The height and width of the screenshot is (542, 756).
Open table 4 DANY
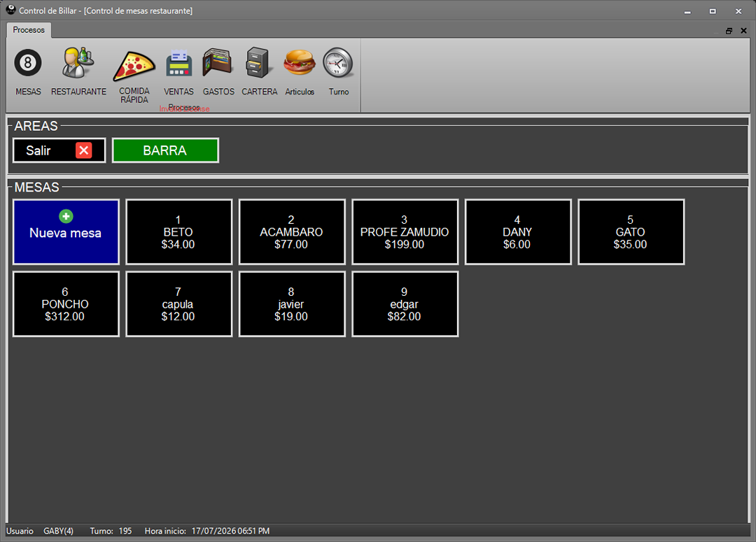518,231
